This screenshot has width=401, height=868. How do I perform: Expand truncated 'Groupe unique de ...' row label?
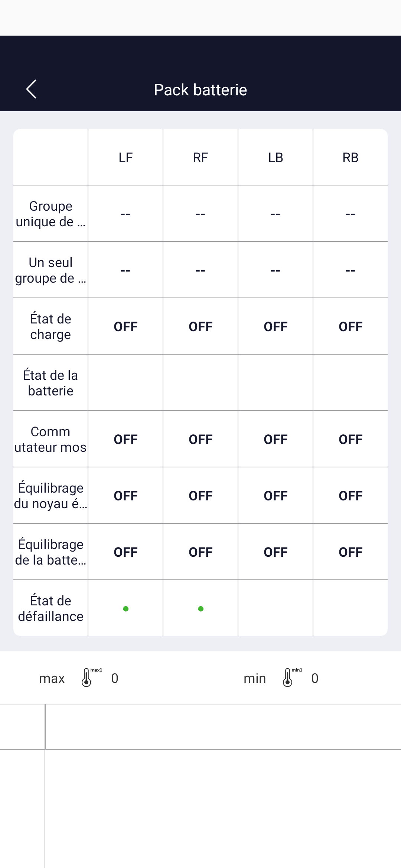click(50, 214)
